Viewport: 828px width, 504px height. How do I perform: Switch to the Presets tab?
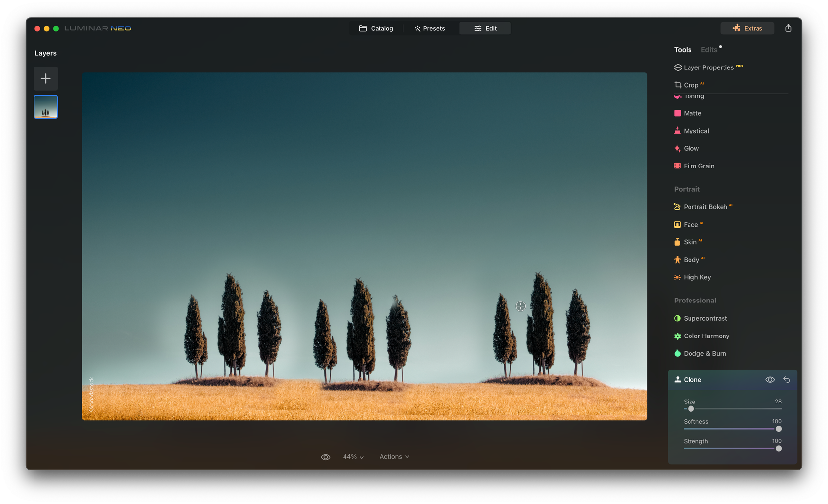point(430,28)
